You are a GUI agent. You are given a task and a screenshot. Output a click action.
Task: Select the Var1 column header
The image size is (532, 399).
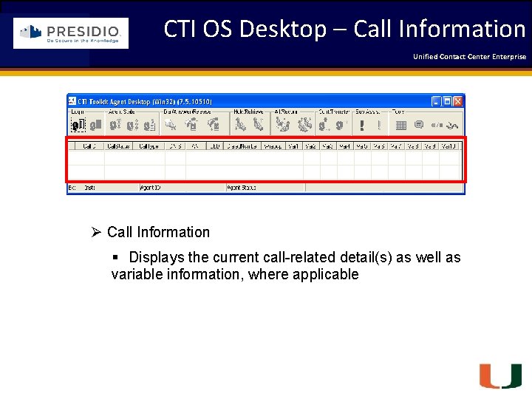[294, 146]
